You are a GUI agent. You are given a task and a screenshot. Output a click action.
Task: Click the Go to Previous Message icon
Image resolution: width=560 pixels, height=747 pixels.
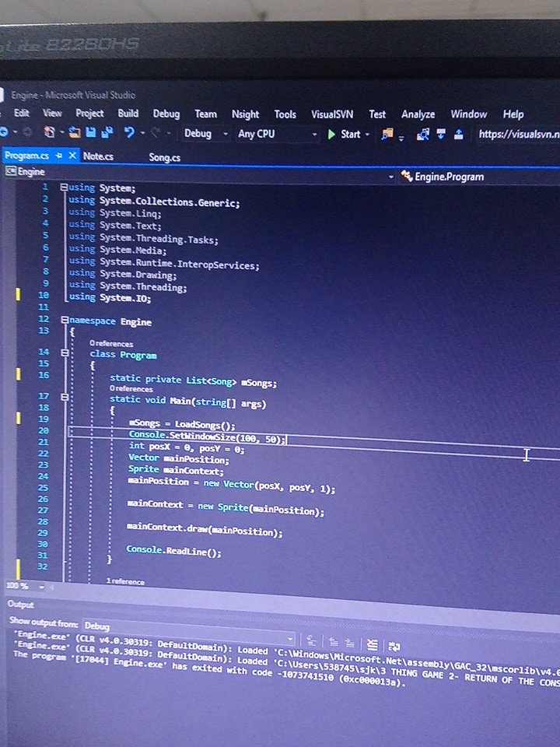tap(334, 643)
